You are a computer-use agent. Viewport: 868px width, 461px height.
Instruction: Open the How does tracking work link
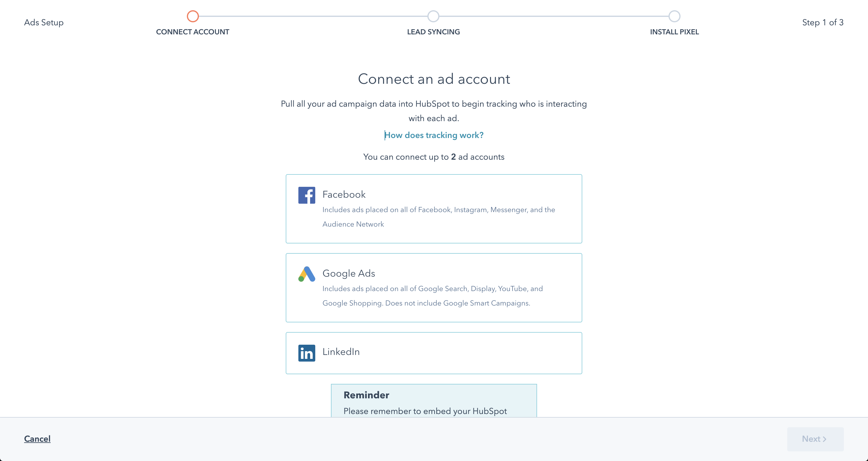coord(434,135)
